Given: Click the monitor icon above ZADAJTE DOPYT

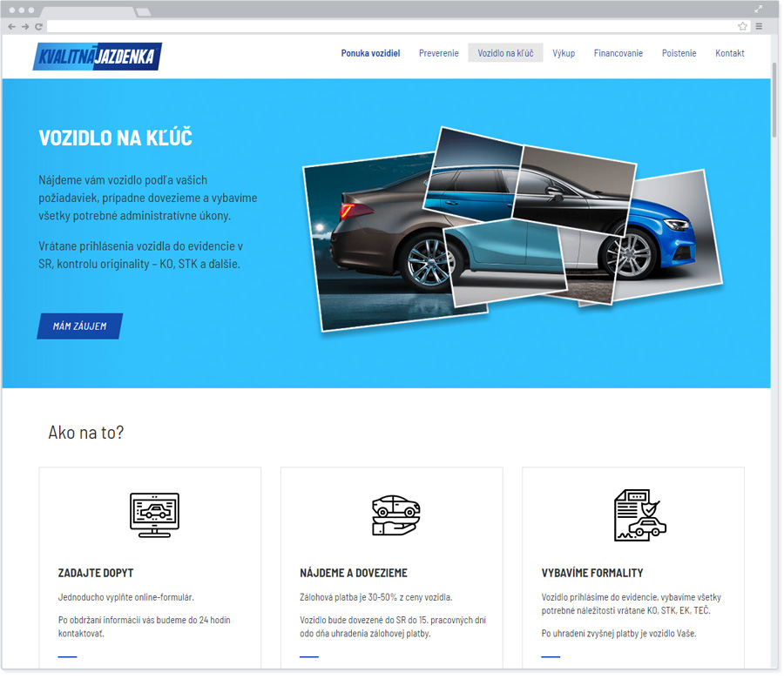Looking at the screenshot, I should (154, 514).
